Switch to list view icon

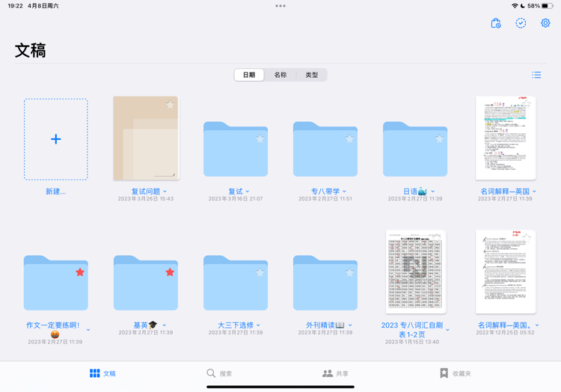pyautogui.click(x=536, y=75)
